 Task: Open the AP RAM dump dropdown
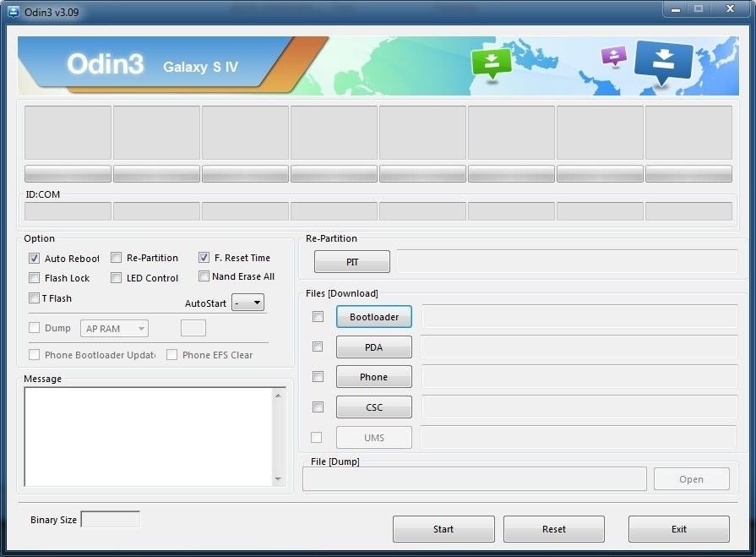pos(114,329)
